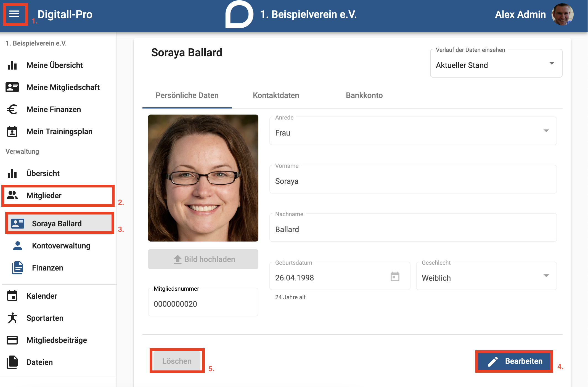The width and height of the screenshot is (588, 387).
Task: Open the Finanzen sub-item under Mitglieder
Action: click(60, 268)
